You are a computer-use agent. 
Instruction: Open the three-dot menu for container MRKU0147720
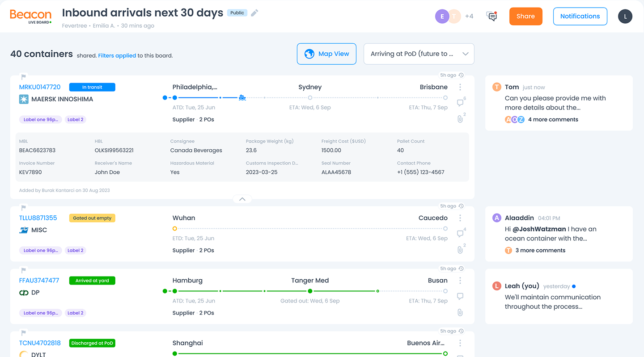[x=460, y=87]
